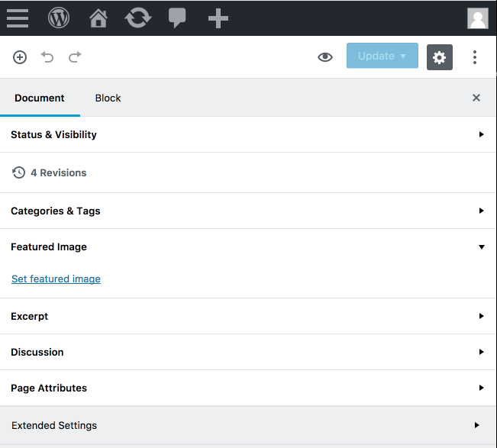Go to site home icon
The height and width of the screenshot is (448, 497).
(x=98, y=18)
